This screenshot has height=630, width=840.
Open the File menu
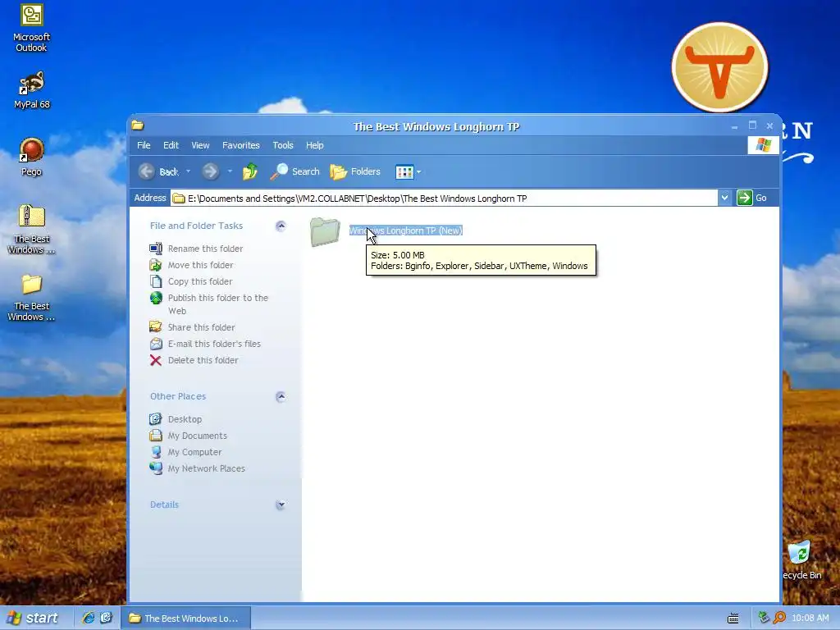coord(144,145)
